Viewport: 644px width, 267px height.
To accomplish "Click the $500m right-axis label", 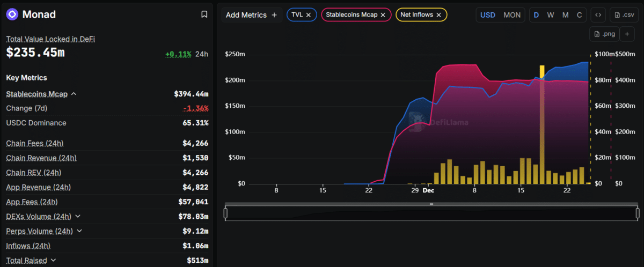I will (x=625, y=54).
